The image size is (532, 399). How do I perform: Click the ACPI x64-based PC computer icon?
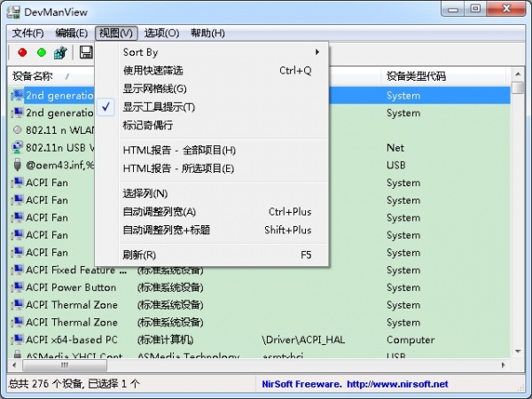17,340
